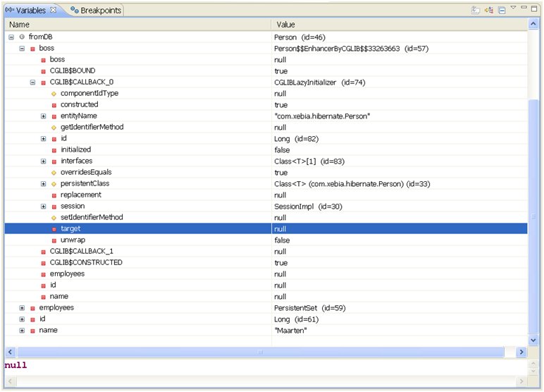
Task: Click the session field icon
Action: 54,207
